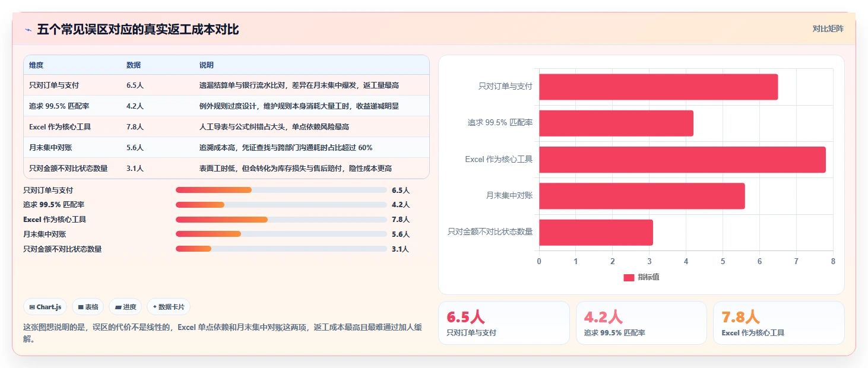Click the 4.2人 table data cell

tap(135, 106)
